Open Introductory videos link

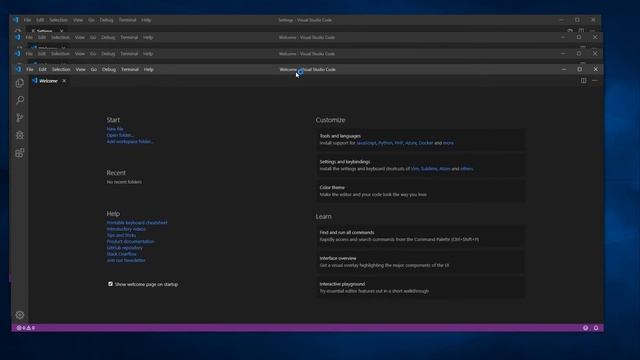click(126, 229)
